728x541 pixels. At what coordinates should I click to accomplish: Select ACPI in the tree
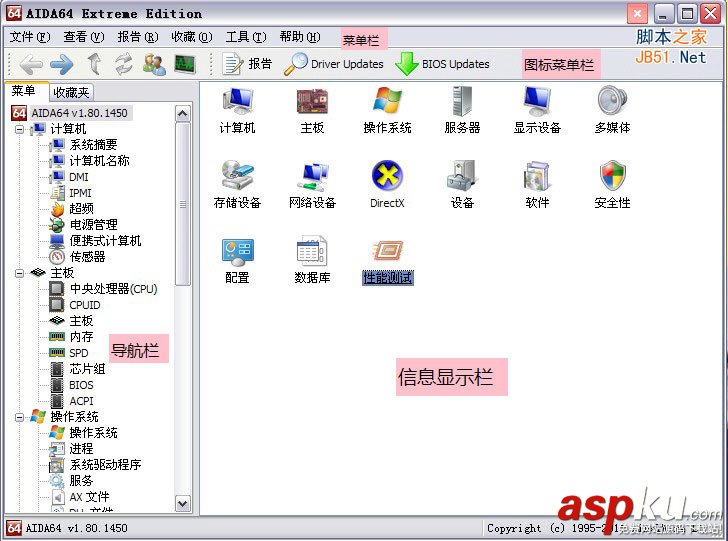(72, 401)
